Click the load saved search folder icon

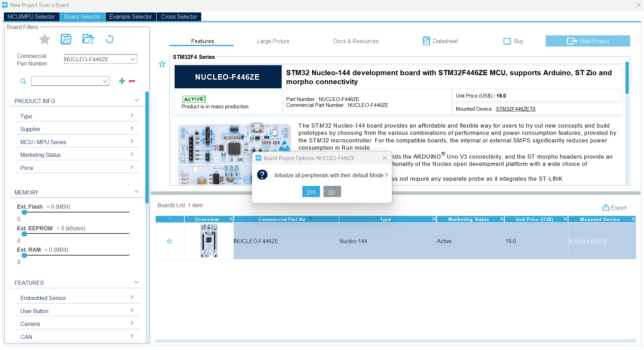pyautogui.click(x=88, y=39)
